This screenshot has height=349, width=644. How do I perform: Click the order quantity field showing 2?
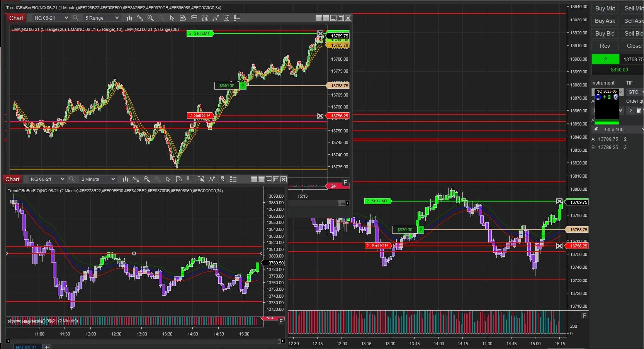coord(630,111)
